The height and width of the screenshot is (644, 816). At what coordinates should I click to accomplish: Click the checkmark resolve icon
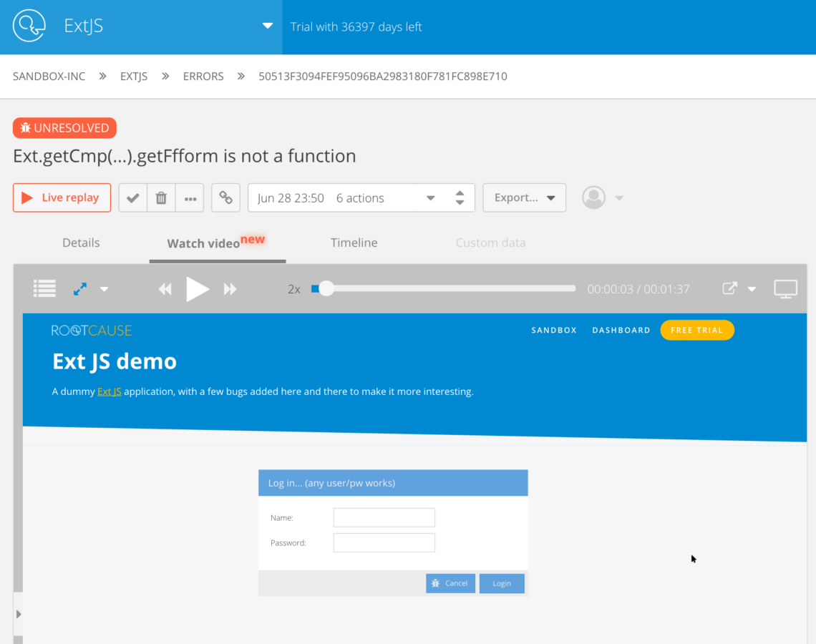[x=132, y=198]
